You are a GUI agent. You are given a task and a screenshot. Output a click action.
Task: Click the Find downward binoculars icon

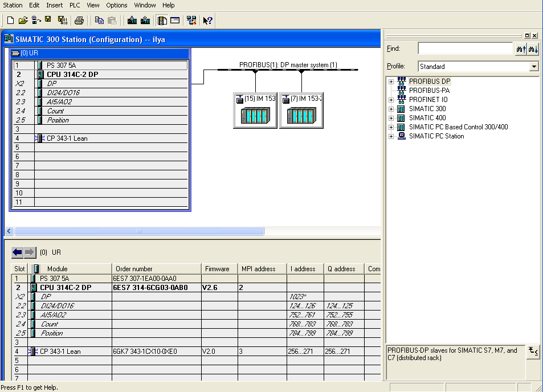[x=533, y=49]
